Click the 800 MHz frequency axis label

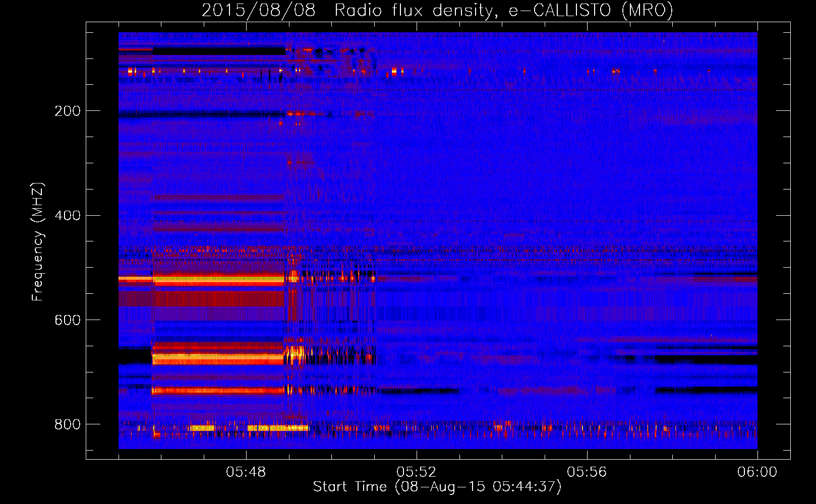click(68, 425)
